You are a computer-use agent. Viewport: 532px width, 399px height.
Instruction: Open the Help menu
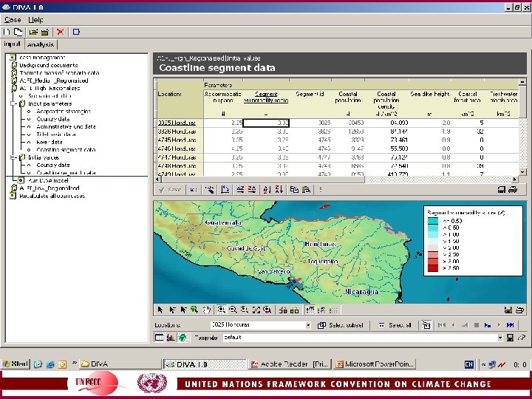click(x=35, y=19)
